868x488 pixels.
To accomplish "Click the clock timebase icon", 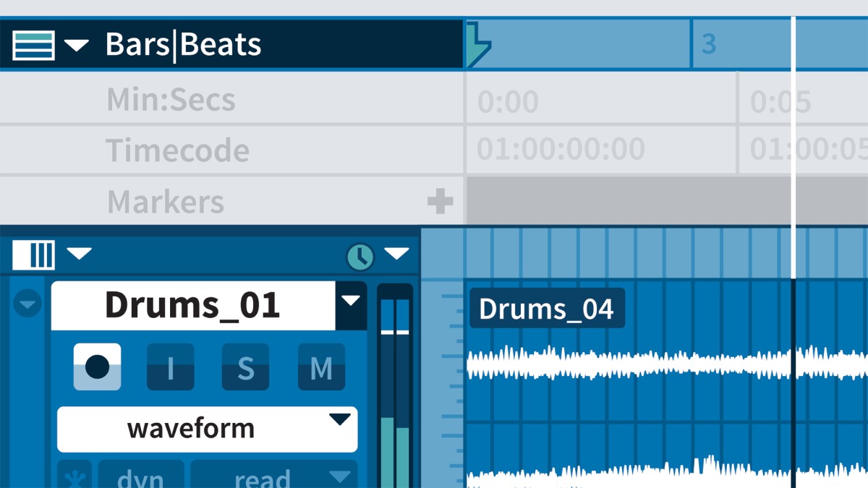I will point(360,256).
